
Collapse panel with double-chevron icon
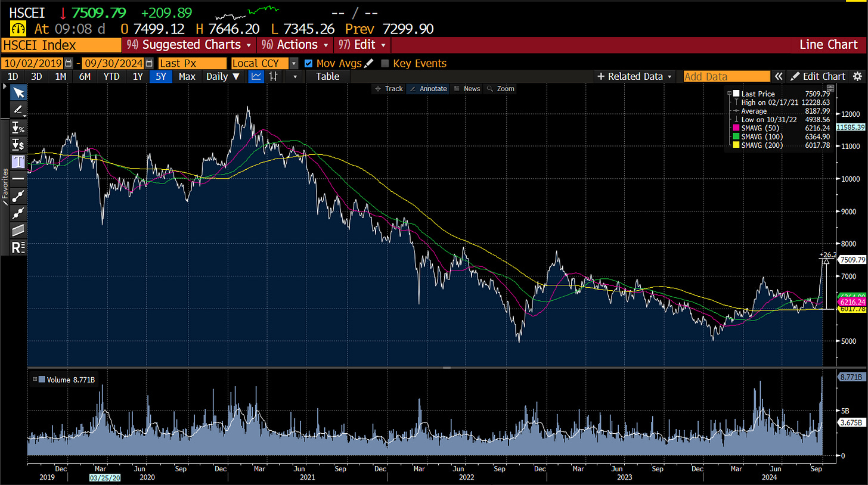778,76
